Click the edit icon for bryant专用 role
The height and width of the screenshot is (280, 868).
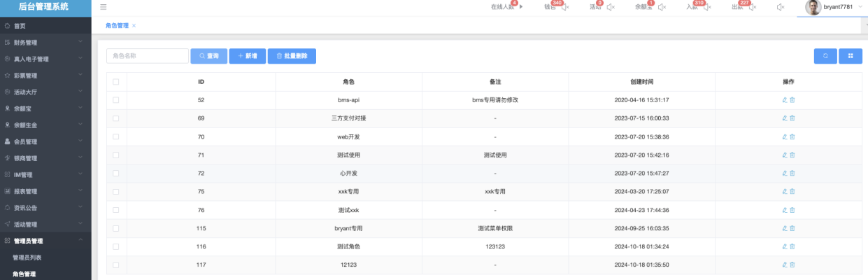coord(785,228)
